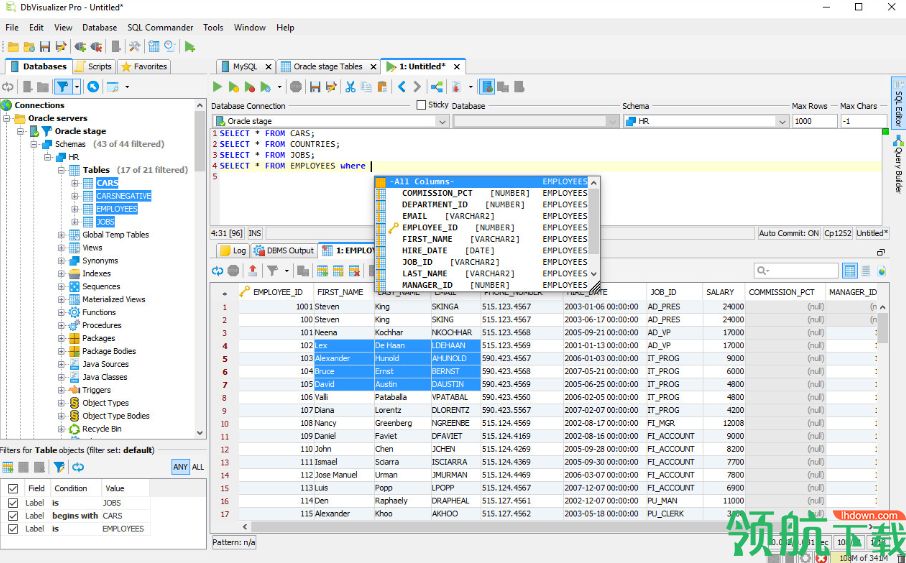This screenshot has width=906, height=563.
Task: Select the ANY match toggle
Action: tap(180, 467)
